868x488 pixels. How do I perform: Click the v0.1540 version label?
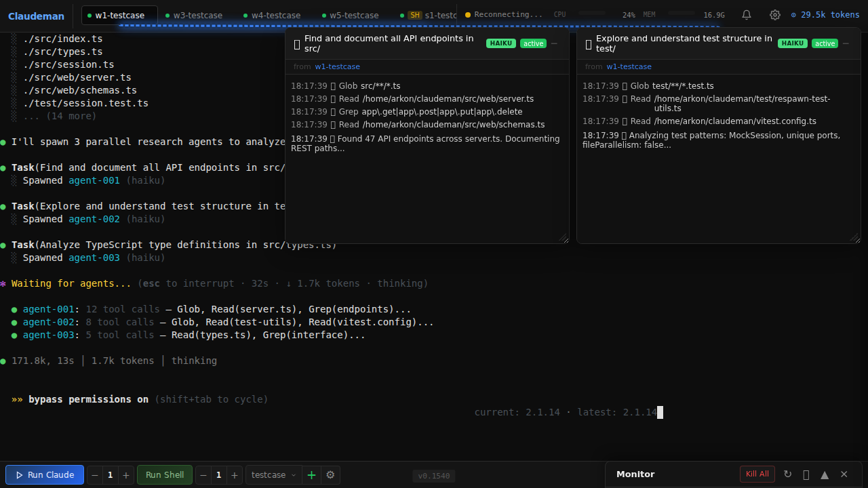(x=433, y=476)
